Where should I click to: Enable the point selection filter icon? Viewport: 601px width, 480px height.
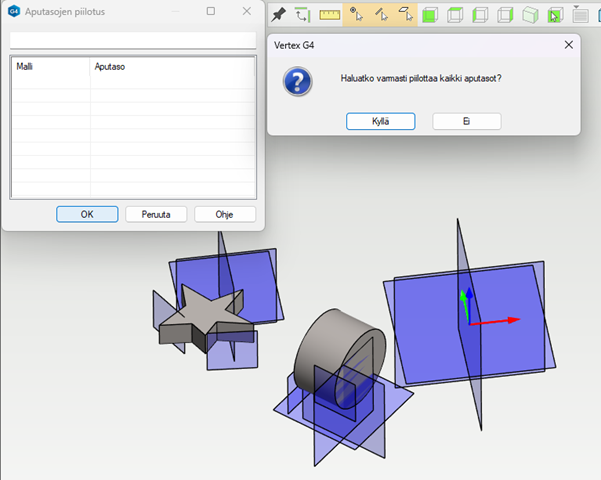pos(356,15)
